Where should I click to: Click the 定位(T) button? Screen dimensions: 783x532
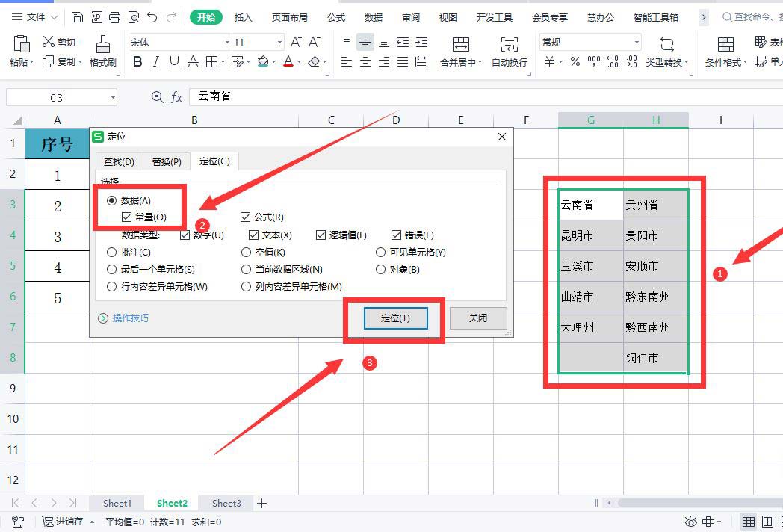(x=395, y=318)
